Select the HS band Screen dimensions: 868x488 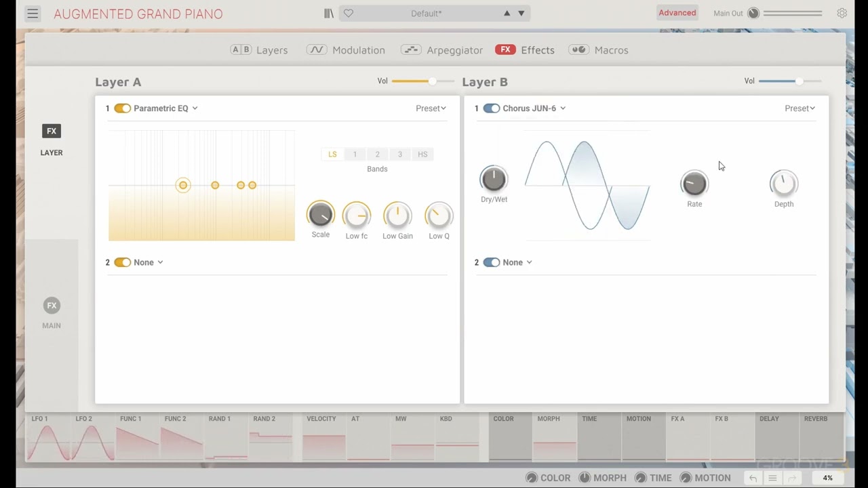tap(422, 155)
